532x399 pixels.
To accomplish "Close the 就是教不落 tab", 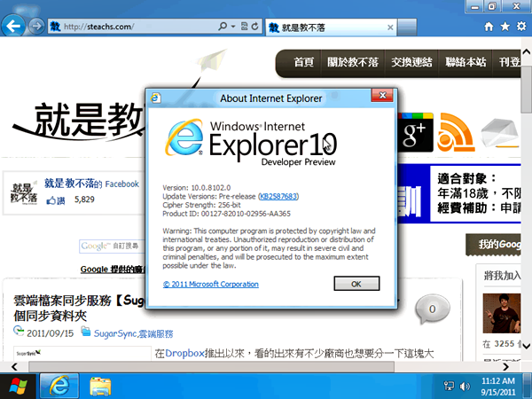I will (x=390, y=27).
